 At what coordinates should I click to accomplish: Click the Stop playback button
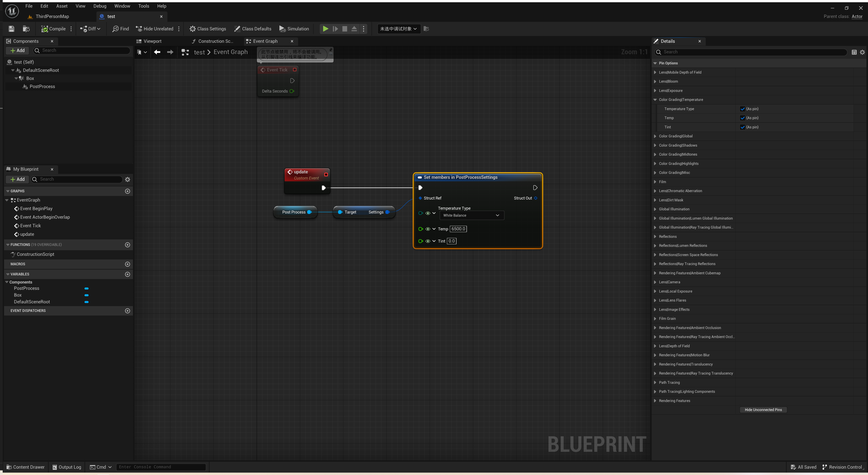345,29
